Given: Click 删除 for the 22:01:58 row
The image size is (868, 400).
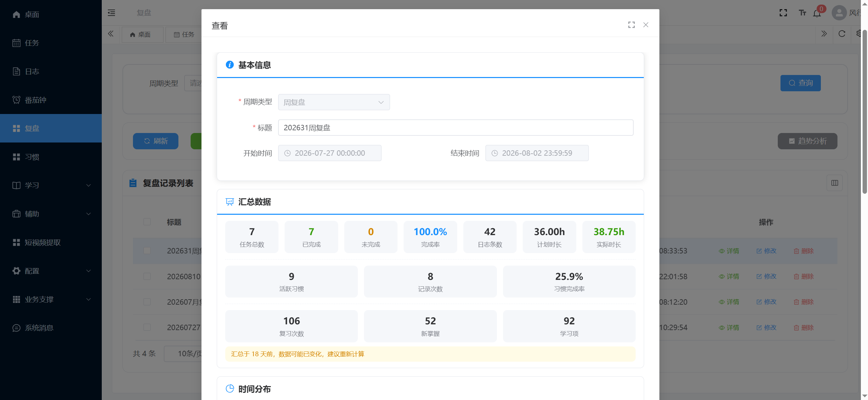Looking at the screenshot, I should pyautogui.click(x=804, y=277).
